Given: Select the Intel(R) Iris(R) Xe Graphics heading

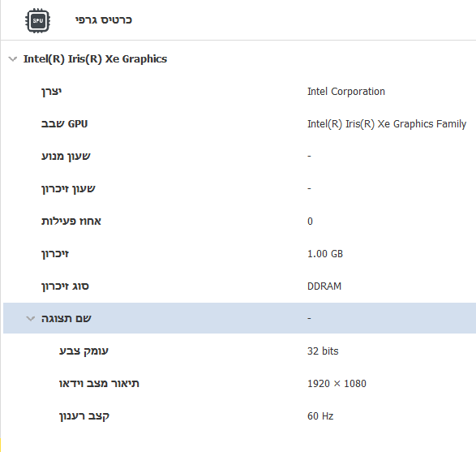Looking at the screenshot, I should point(95,59).
